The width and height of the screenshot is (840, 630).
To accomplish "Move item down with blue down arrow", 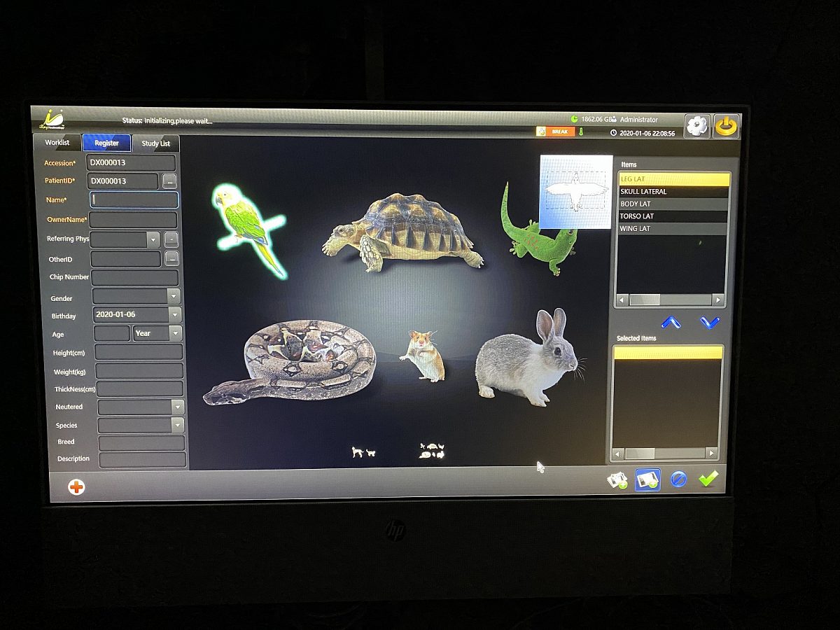I will click(710, 322).
